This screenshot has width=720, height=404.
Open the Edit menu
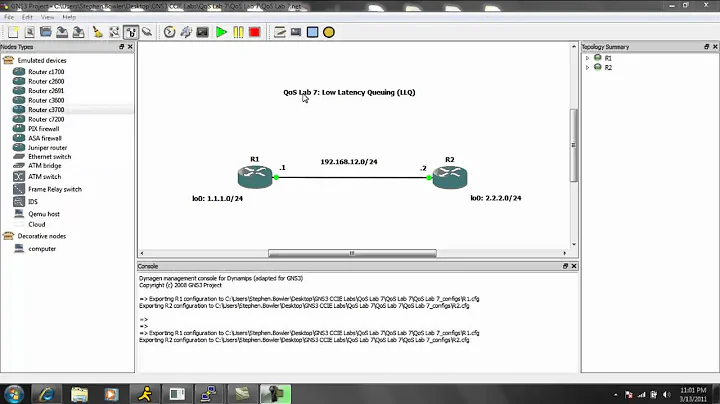pos(27,17)
